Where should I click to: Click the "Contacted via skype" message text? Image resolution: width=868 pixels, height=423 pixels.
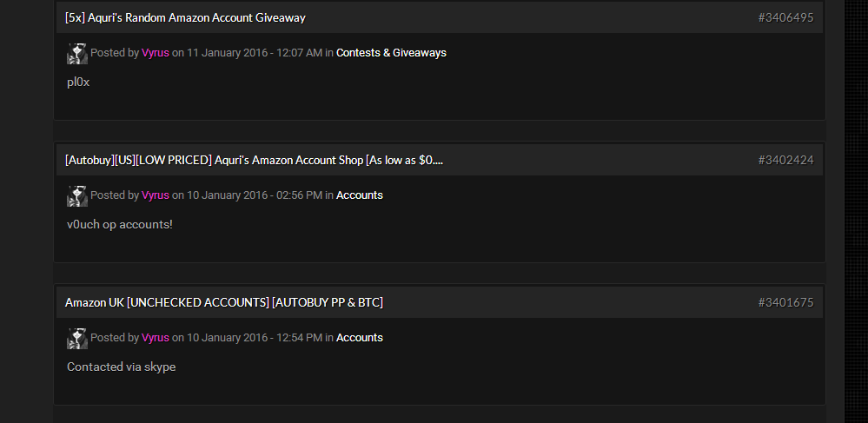(121, 367)
